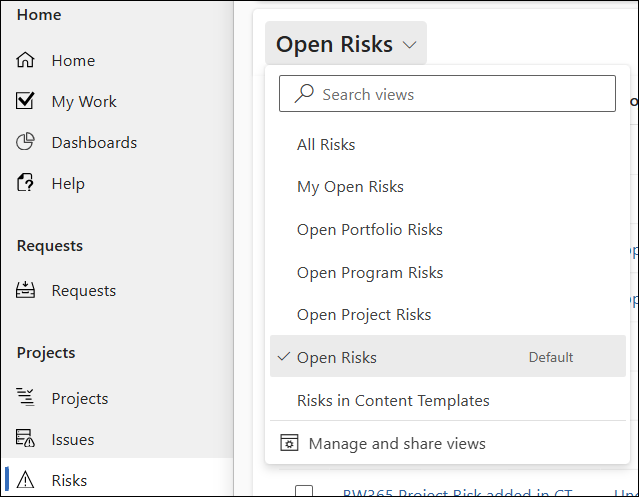
Task: Collapse the Open Risks view dropdown chevron
Action: [x=409, y=45]
